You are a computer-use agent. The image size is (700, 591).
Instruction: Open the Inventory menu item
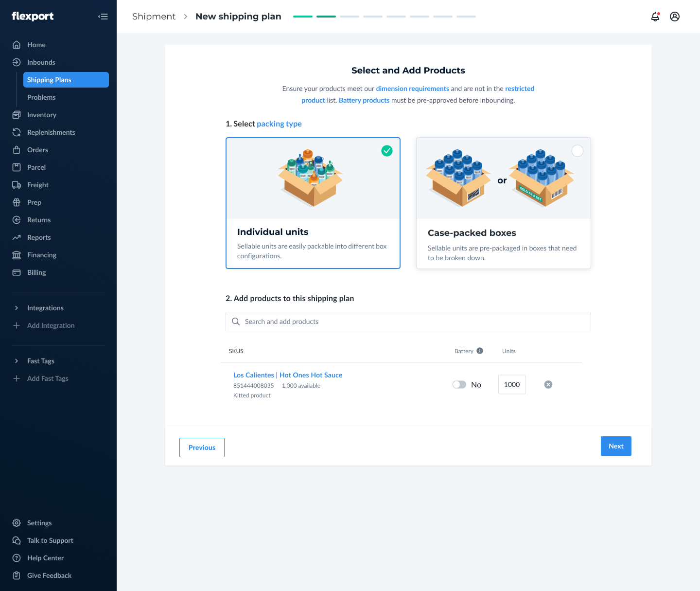coord(41,115)
